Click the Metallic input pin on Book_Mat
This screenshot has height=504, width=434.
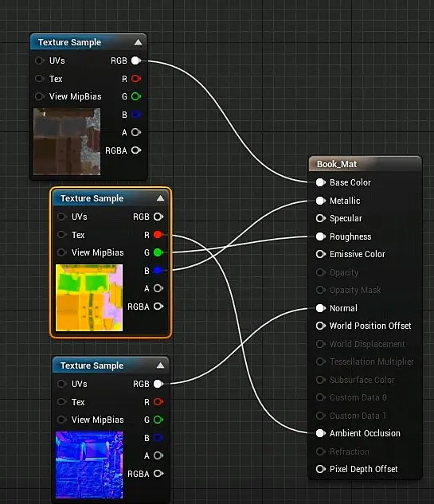click(x=320, y=201)
